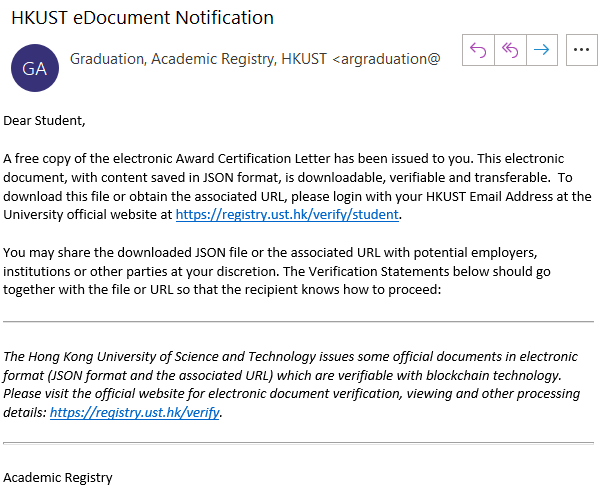This screenshot has height=501, width=613.
Task: Click the HKUST eDocument Notification subject title
Action: pyautogui.click(x=142, y=18)
